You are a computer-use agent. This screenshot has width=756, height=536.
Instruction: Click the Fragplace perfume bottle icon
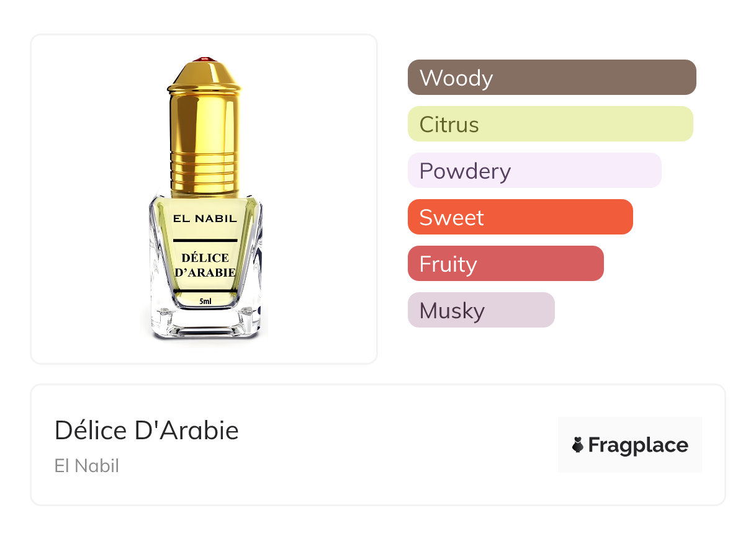[x=578, y=445]
